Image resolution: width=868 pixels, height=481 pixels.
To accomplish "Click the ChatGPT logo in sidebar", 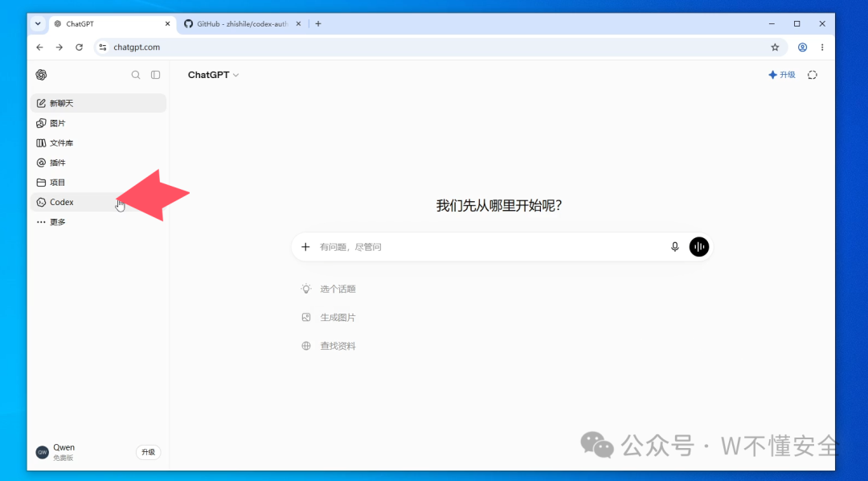I will pos(41,75).
